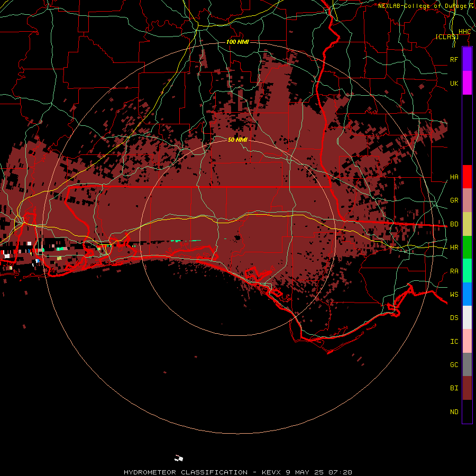This screenshot has width=476, height=476.
Task: Click the GR legend label
Action: pyautogui.click(x=454, y=200)
